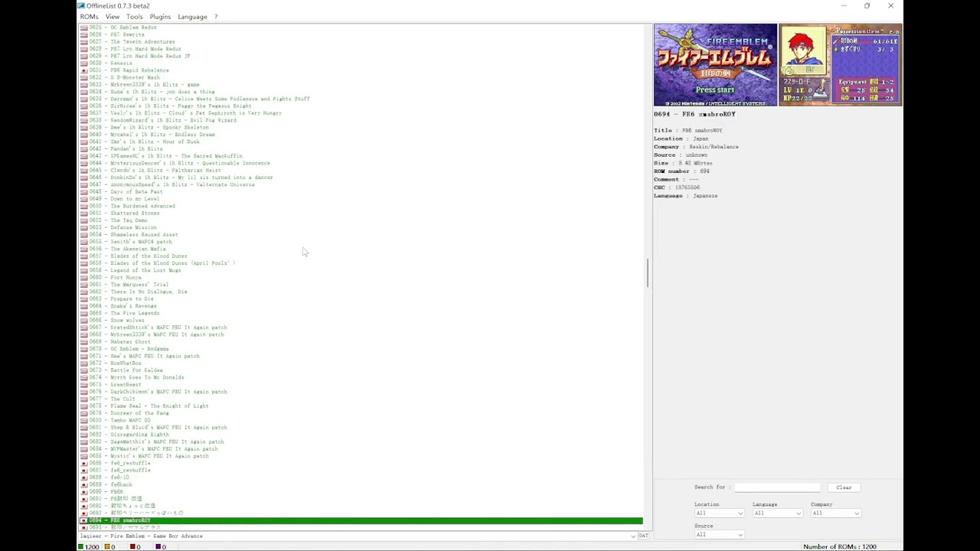980x551 pixels.
Task: Click the flag icon next to Defense Mission
Action: click(83, 227)
